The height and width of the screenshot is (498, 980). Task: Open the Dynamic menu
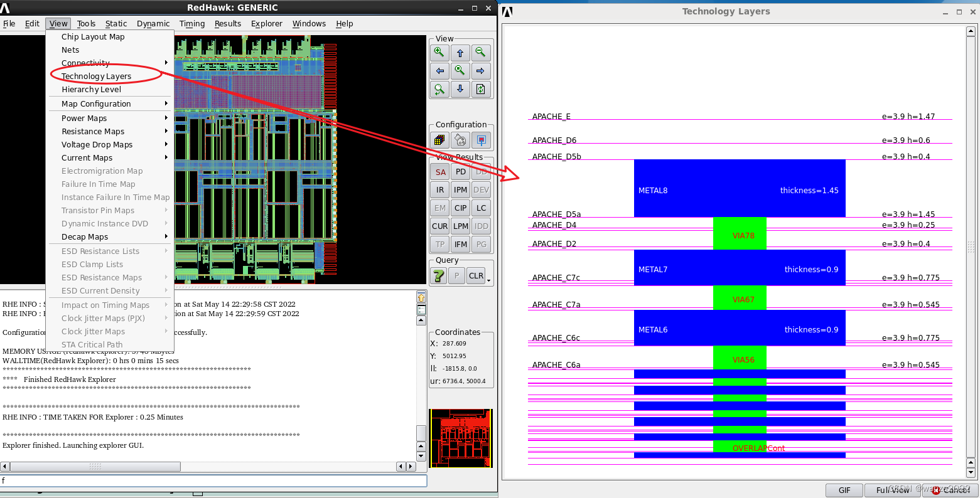click(153, 23)
